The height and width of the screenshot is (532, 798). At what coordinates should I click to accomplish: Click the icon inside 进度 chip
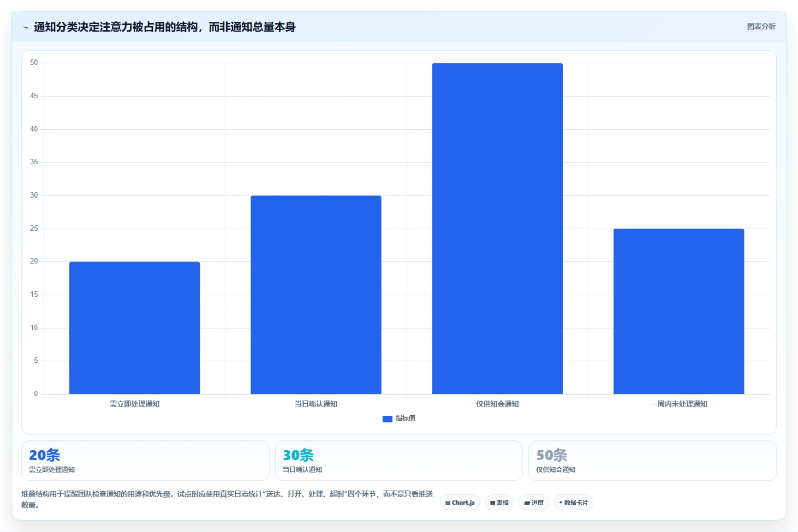tap(527, 503)
